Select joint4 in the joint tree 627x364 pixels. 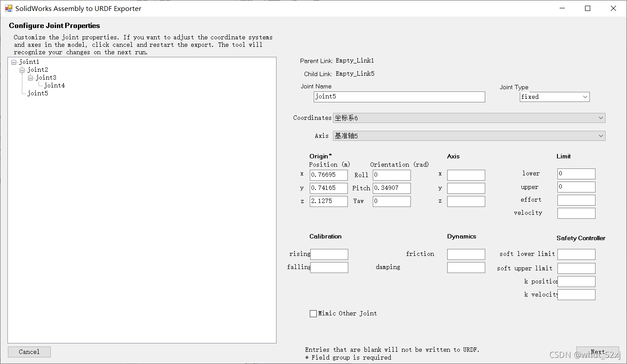[x=54, y=86]
